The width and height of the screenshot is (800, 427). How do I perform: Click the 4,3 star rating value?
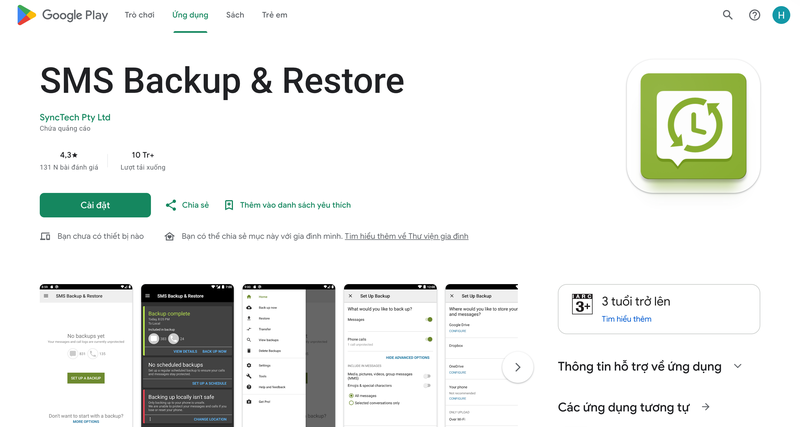69,155
